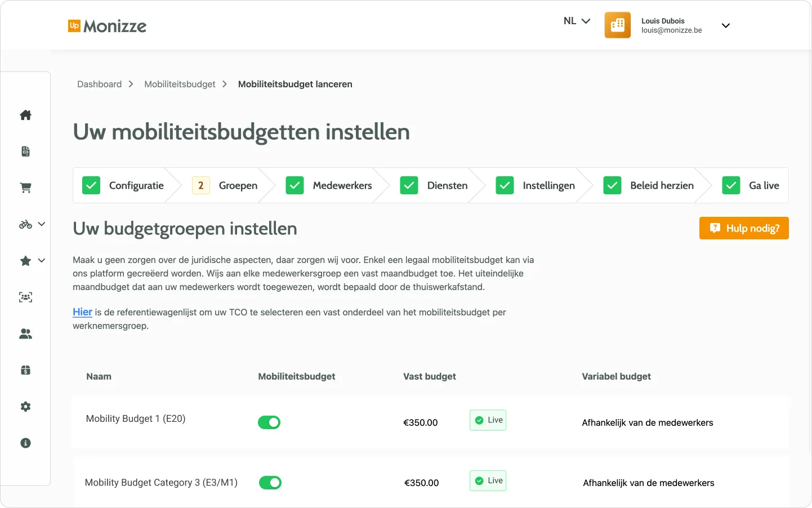The width and height of the screenshot is (812, 508).
Task: Expand the Louis Dubois account menu
Action: click(x=726, y=25)
